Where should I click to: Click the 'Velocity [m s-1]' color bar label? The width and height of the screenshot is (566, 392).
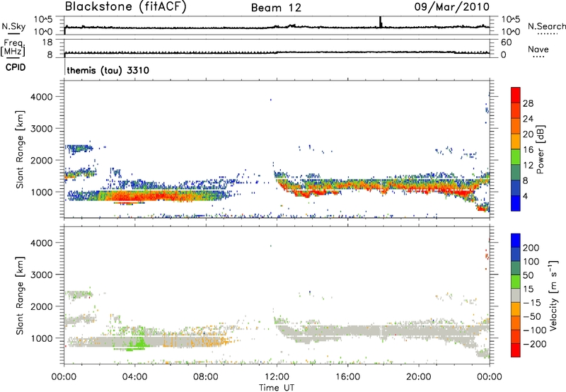553,295
